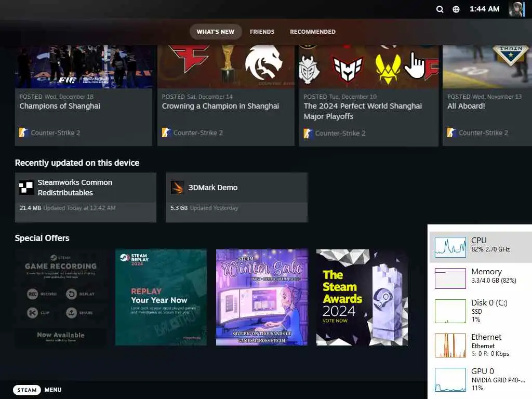
Task: Click the GPU 0 NVIDIA GRID label
Action: pos(498,376)
